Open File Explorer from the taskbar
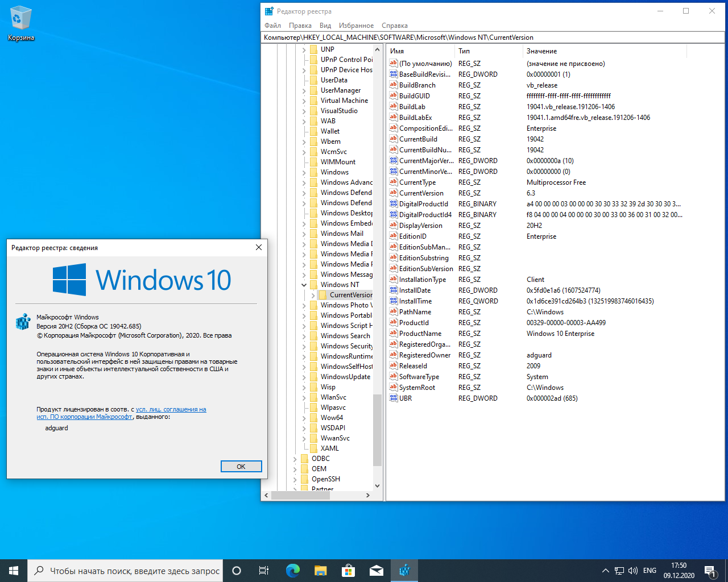 (321, 571)
